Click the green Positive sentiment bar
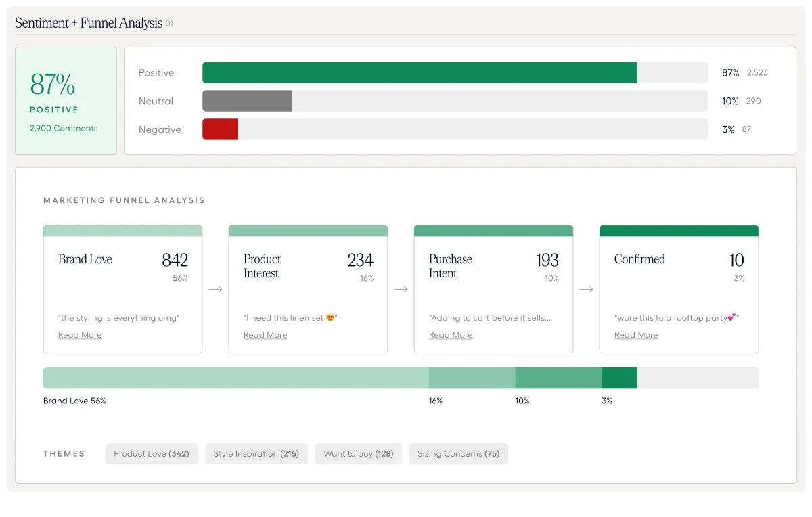The image size is (812, 517). (x=420, y=72)
